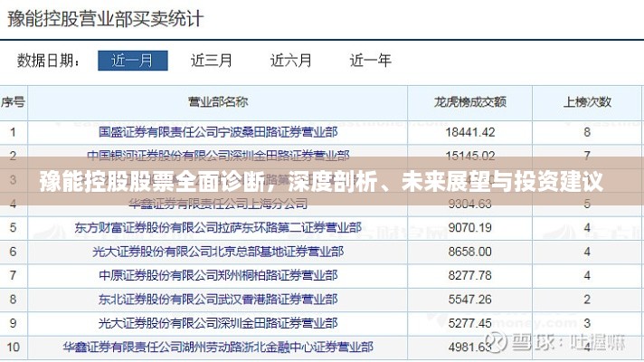The height and width of the screenshot is (362, 644).
Task: Click the 豫能控股营业部买卖统计 heading
Action: (106, 19)
